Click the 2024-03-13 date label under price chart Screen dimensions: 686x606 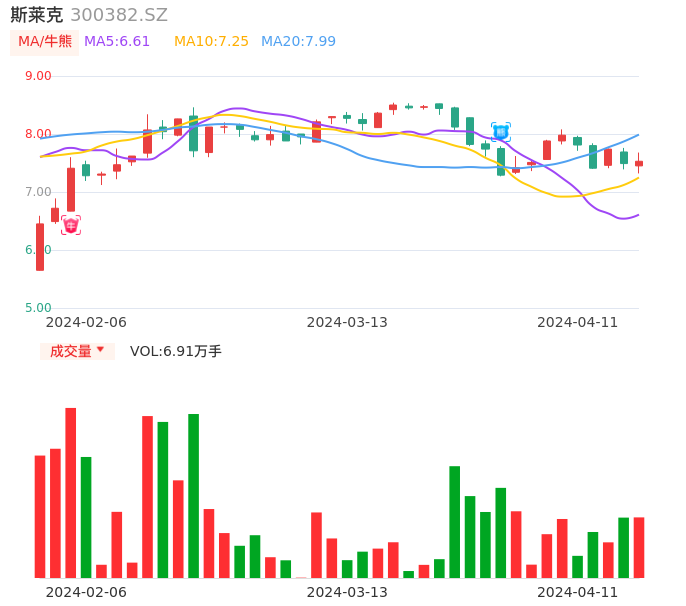click(347, 322)
